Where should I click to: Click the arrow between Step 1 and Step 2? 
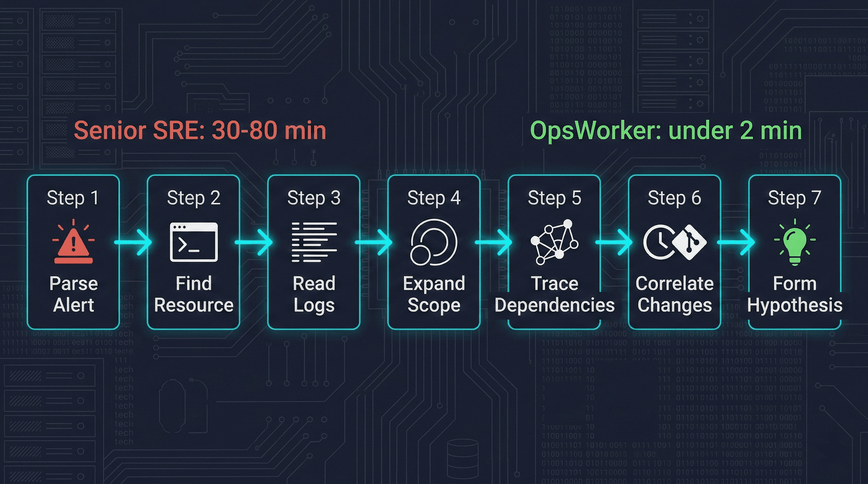(132, 243)
